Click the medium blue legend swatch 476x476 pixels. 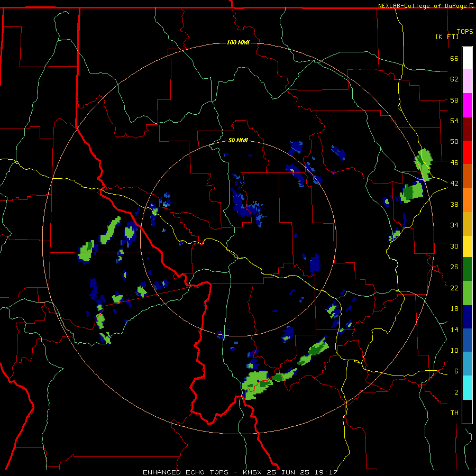tap(467, 340)
